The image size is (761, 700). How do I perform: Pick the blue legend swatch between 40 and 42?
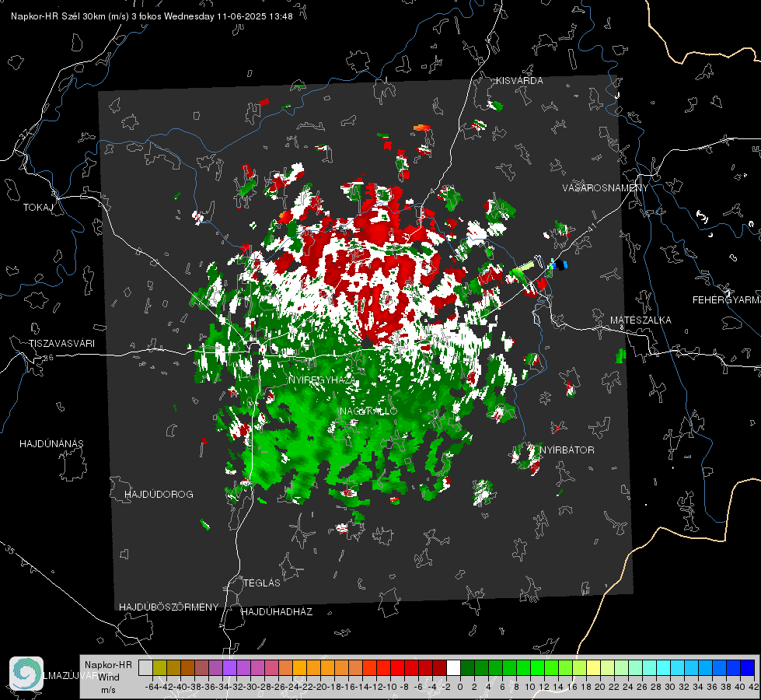click(x=748, y=668)
